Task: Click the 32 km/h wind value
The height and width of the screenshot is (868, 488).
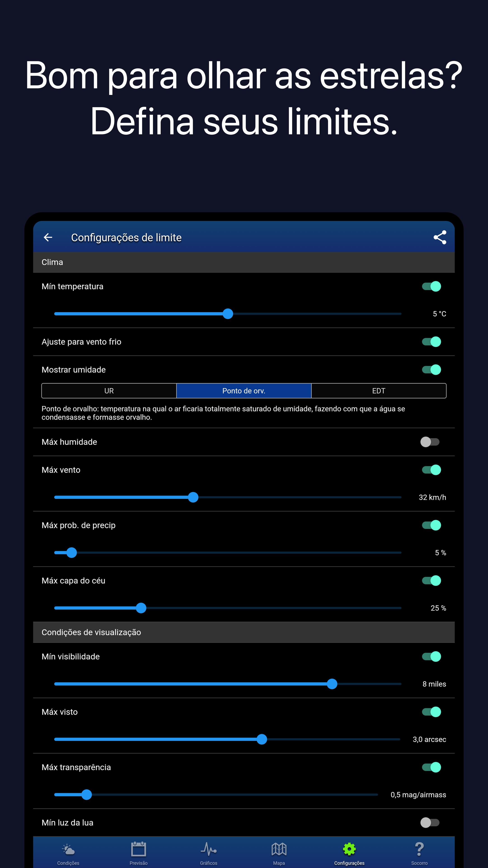Action: click(432, 497)
